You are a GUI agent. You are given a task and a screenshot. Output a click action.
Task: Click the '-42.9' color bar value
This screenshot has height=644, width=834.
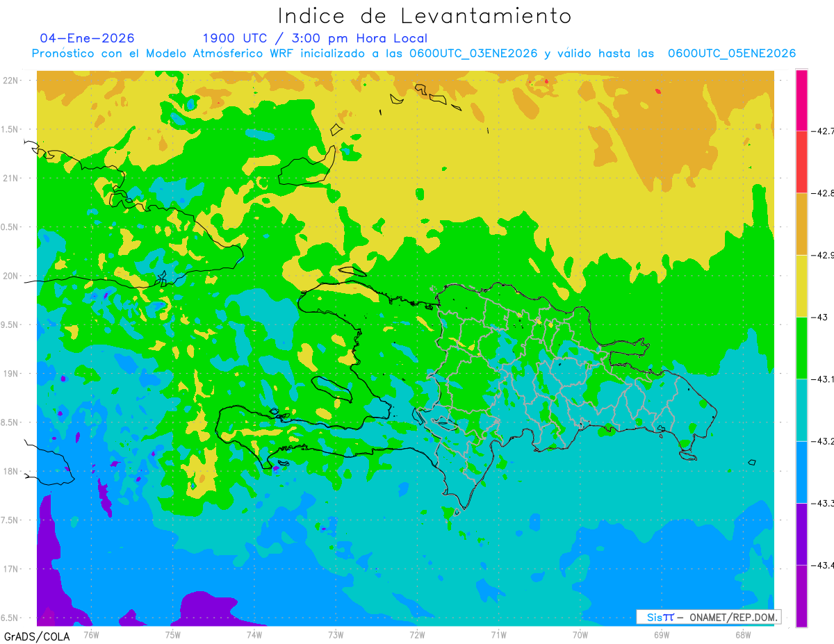(823, 255)
